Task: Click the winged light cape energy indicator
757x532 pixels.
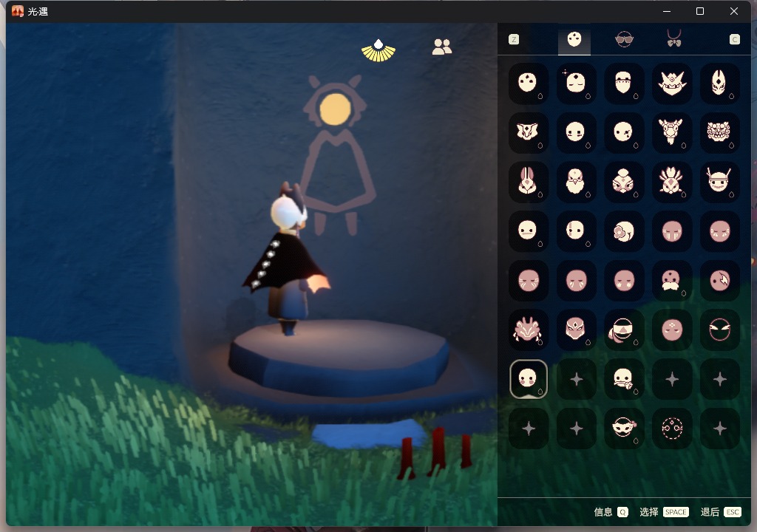Action: [378, 50]
